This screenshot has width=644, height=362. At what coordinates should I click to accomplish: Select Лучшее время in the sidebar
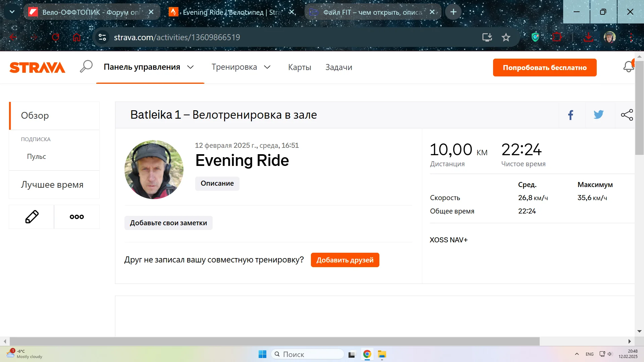coord(52,185)
